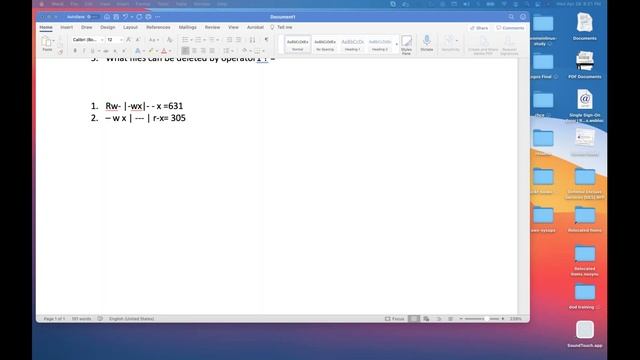Click the Home icon in the title bar
The image size is (640, 360).
pos(107,17)
